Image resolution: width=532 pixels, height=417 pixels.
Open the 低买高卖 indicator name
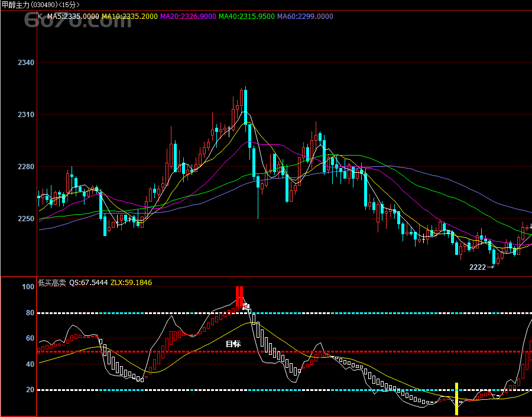point(52,283)
